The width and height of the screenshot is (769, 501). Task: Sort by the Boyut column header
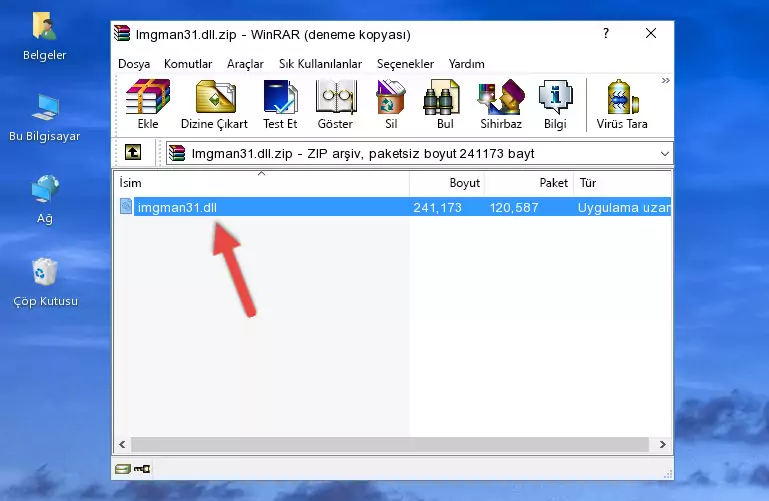447,183
